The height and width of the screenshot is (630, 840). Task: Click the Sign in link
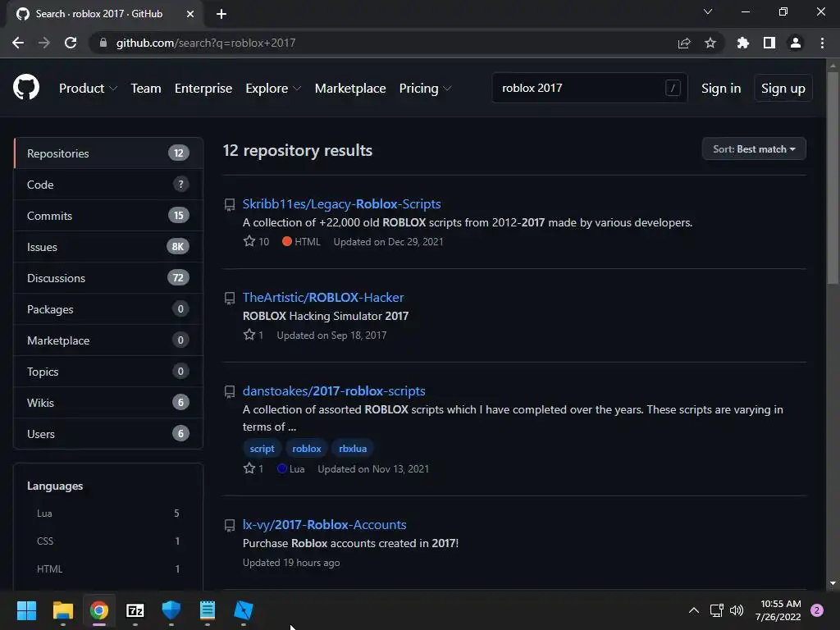tap(720, 89)
